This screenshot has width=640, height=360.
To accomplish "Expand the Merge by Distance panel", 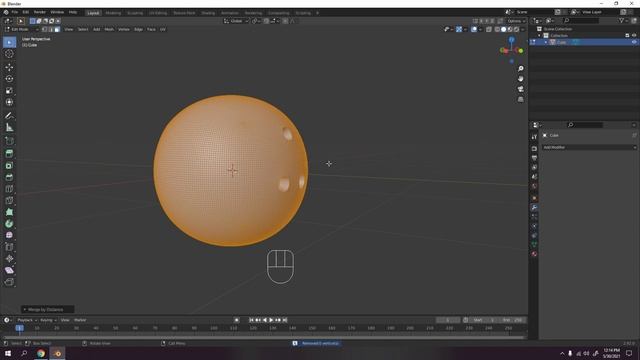I will point(47,309).
